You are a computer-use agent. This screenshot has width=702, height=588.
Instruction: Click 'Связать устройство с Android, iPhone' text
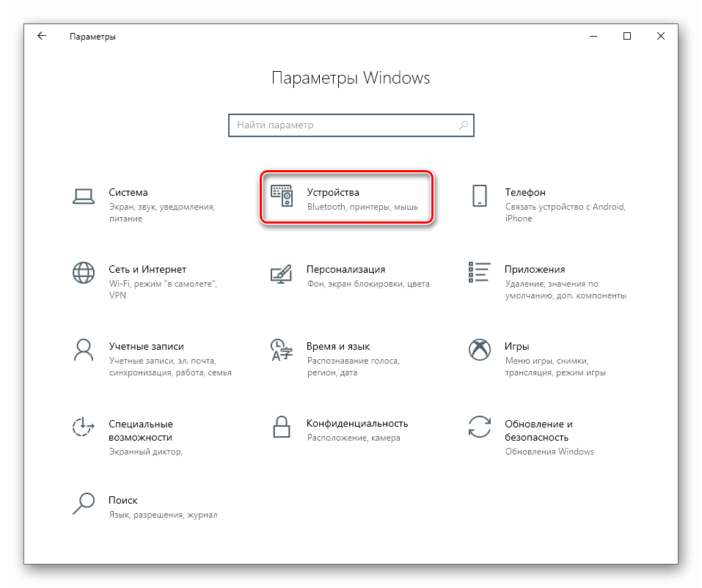[565, 213]
